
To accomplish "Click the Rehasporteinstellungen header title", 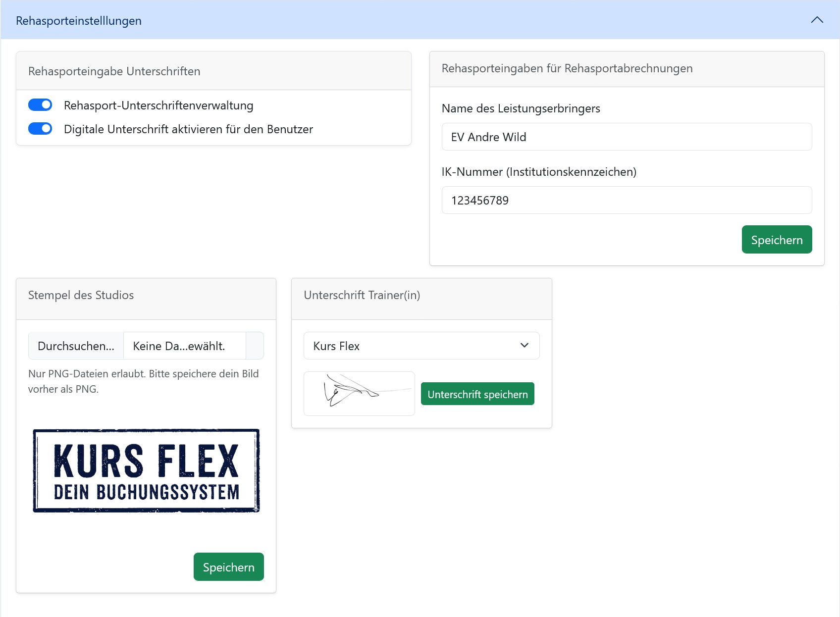I will coord(79,21).
